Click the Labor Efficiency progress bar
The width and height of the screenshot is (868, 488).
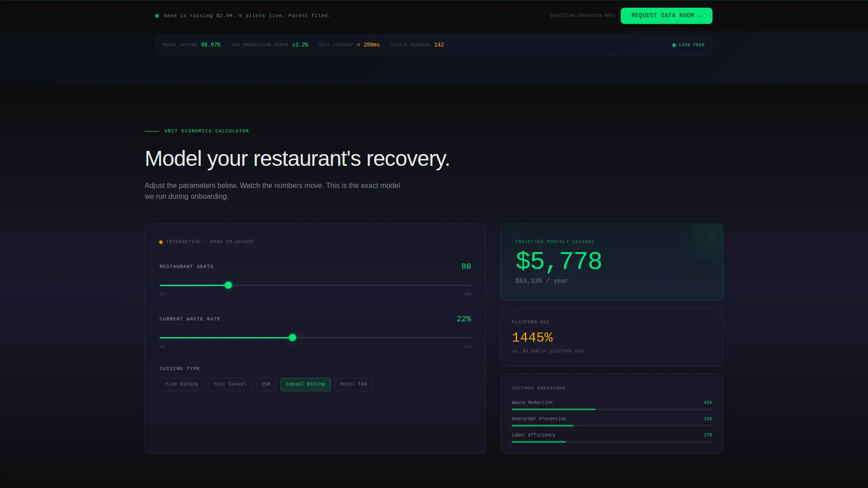(x=612, y=442)
